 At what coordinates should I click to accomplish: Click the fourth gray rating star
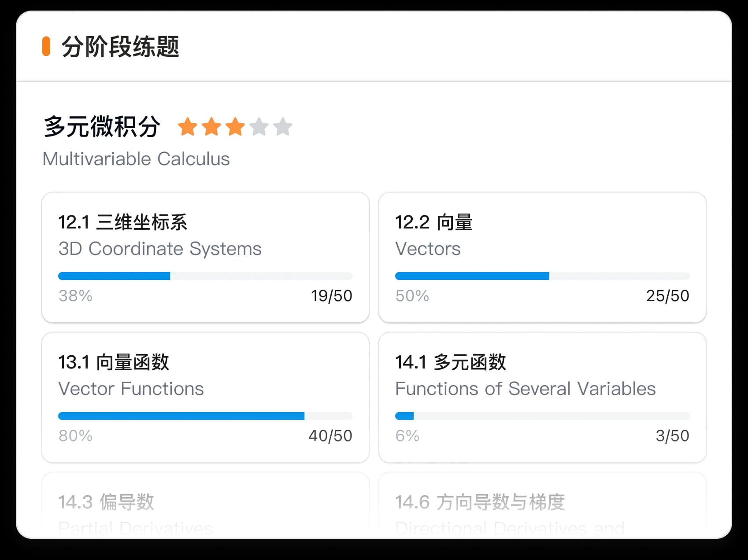259,127
